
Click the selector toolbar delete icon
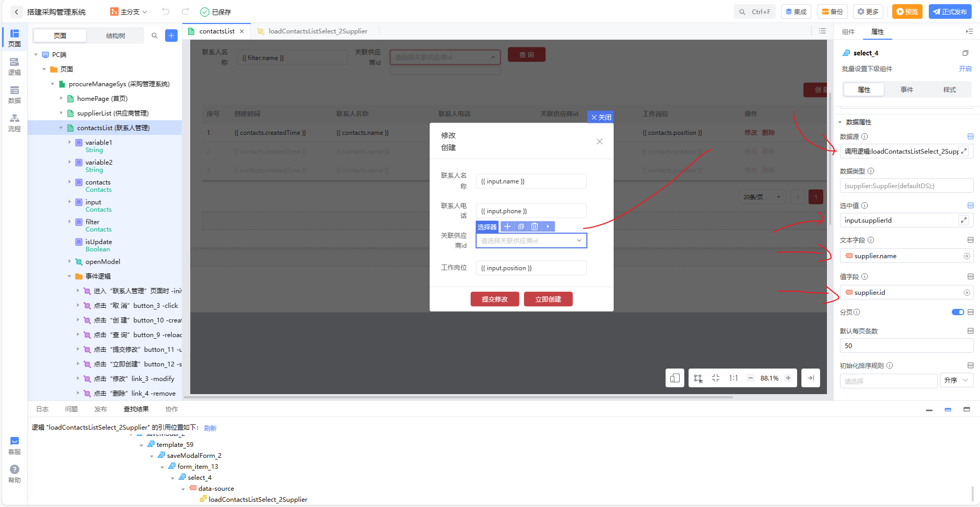[x=534, y=226]
